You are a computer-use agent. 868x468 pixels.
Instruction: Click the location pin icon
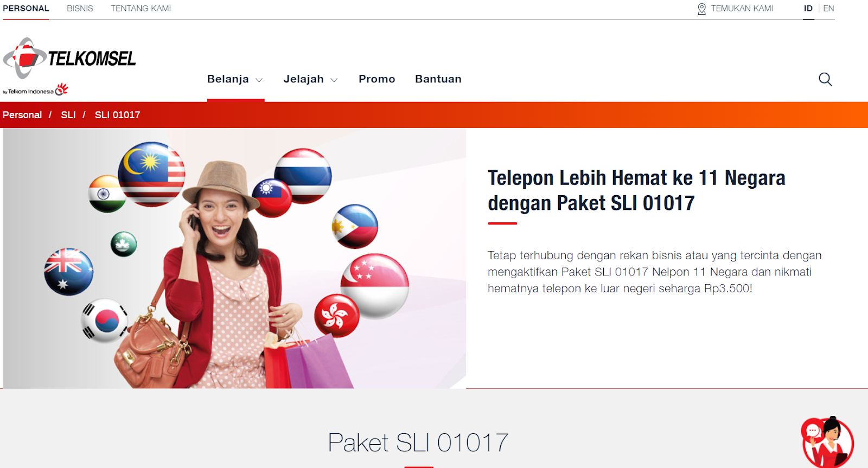[701, 9]
